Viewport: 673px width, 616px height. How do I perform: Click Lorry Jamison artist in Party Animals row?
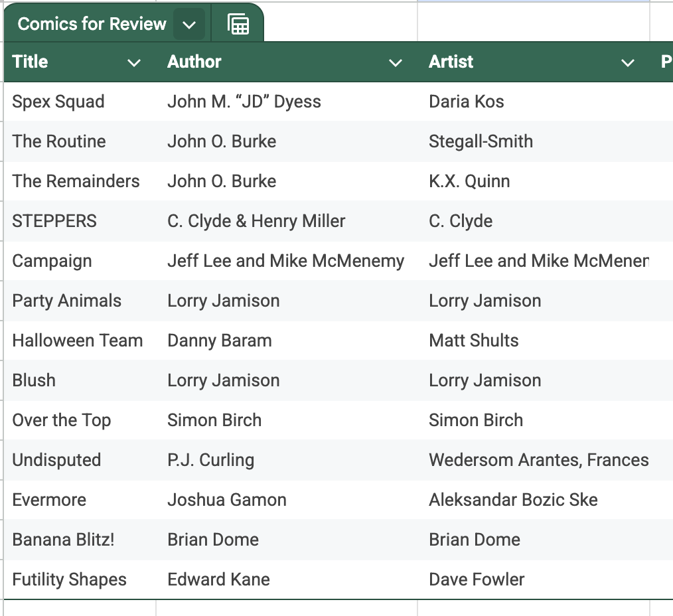(534, 301)
